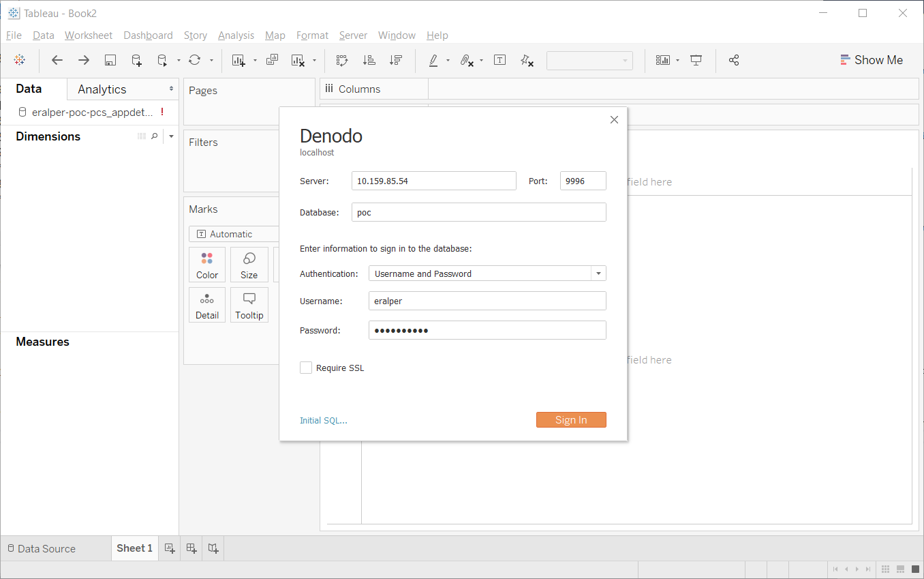Viewport: 924px width, 579px height.
Task: Show sheet sorter icon in status bar
Action: [885, 569]
